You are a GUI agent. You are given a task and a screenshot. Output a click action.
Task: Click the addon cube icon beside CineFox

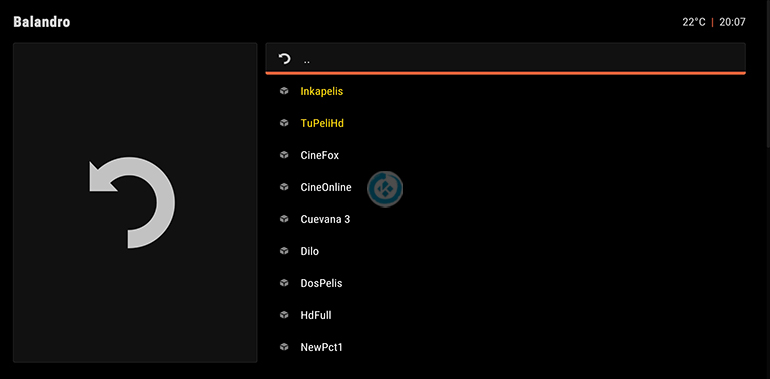[x=284, y=155]
